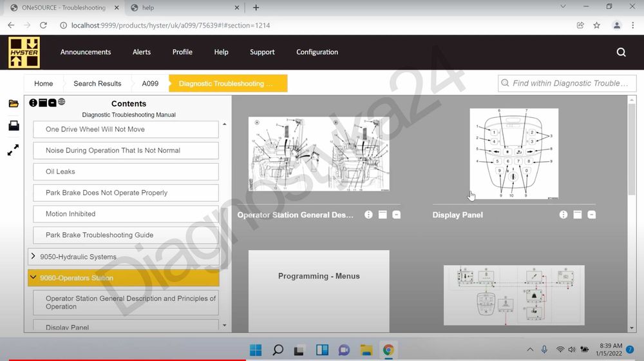Open Profile menu
The height and width of the screenshot is (361, 644).
tap(182, 52)
